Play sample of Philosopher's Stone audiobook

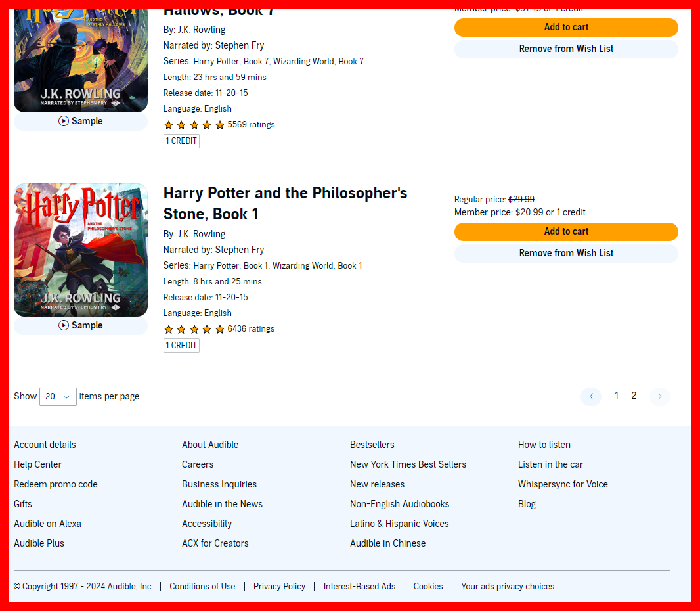[80, 325]
